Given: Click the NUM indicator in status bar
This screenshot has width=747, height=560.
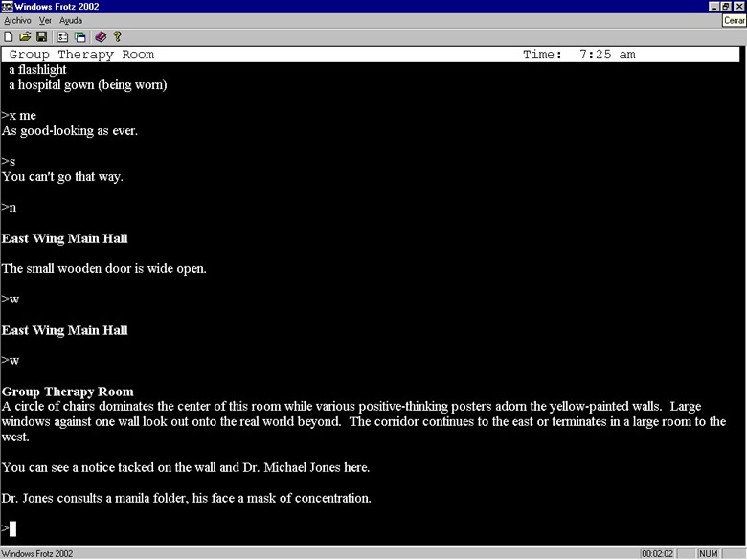Looking at the screenshot, I should (708, 553).
